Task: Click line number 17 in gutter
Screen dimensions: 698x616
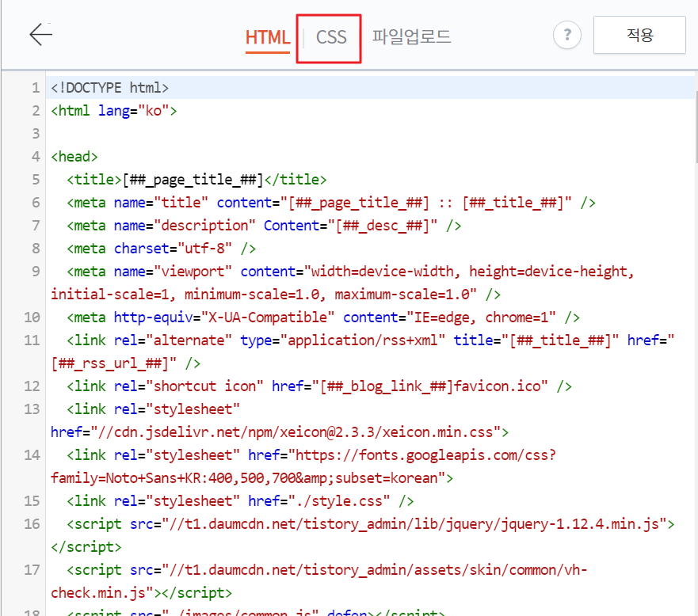Action: coord(32,570)
